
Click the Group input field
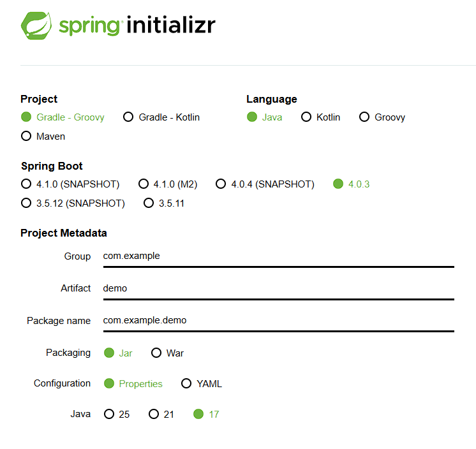pos(278,256)
